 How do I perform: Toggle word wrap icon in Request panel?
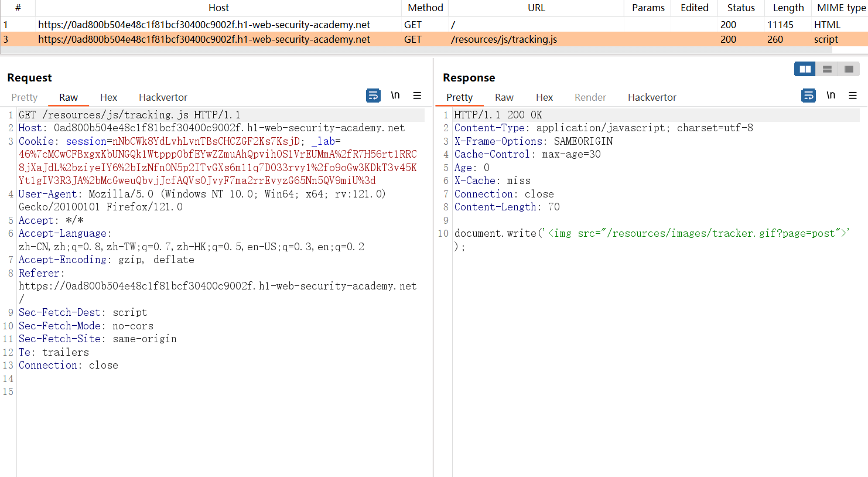pos(373,96)
